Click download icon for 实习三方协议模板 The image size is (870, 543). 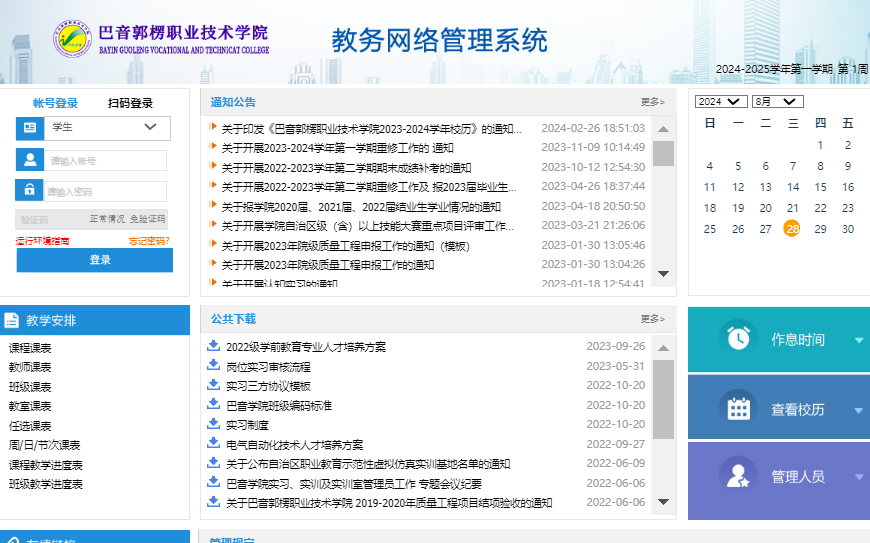[x=214, y=384]
